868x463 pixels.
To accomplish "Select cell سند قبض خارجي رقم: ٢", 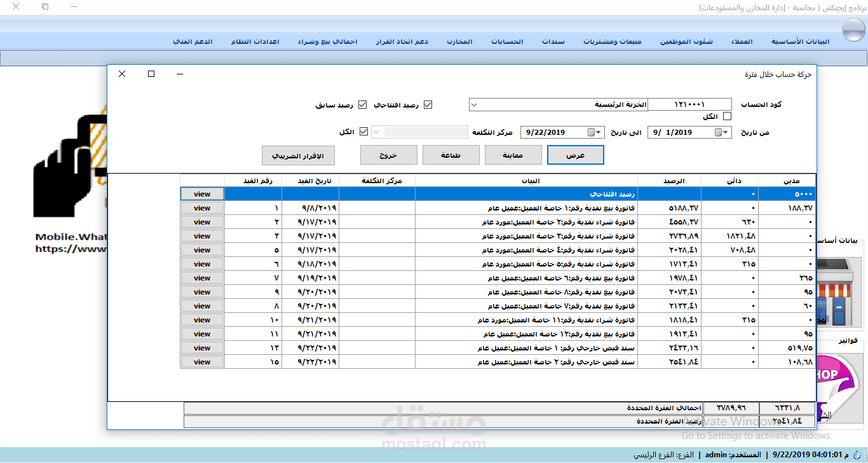I will coord(526,362).
